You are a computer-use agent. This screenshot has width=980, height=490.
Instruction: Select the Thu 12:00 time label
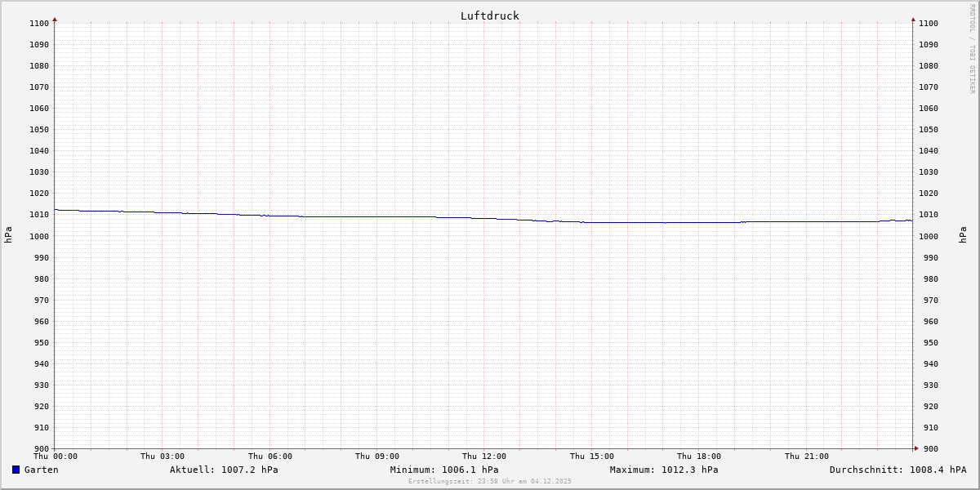(484, 457)
